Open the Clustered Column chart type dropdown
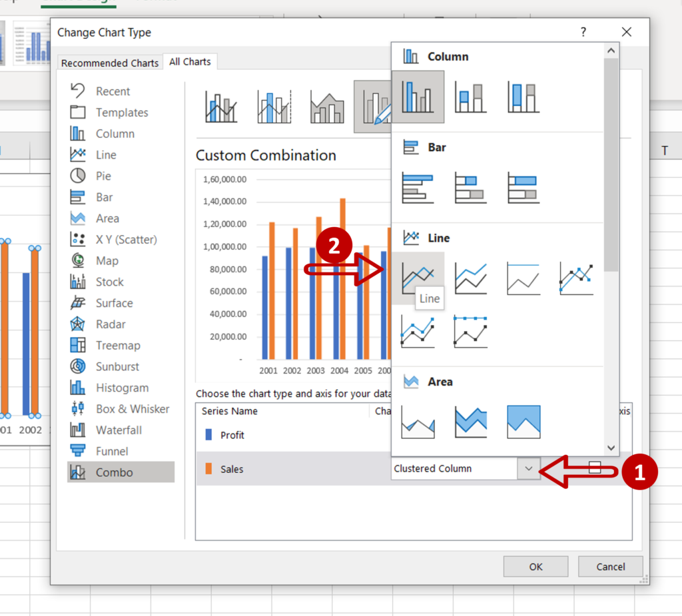This screenshot has height=616, width=682. [528, 469]
